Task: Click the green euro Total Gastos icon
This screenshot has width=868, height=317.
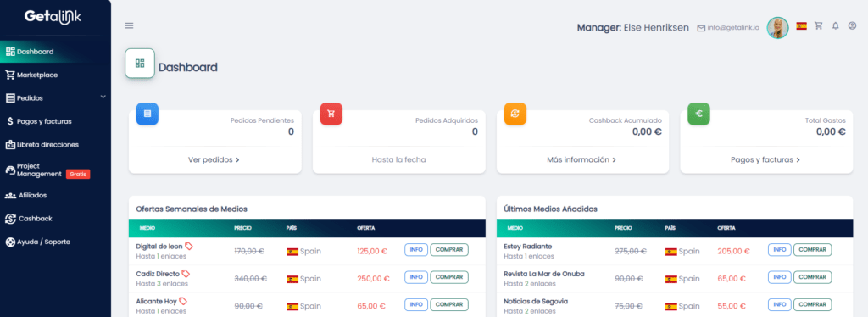Action: click(698, 114)
